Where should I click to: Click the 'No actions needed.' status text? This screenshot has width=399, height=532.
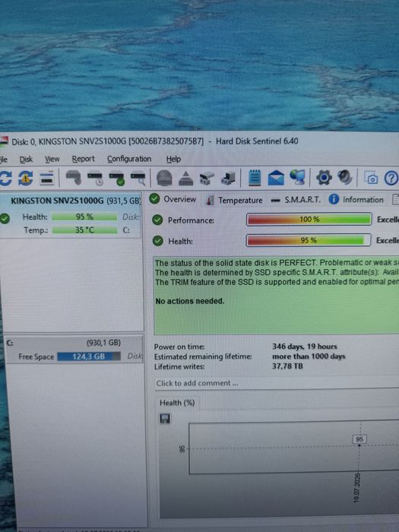pyautogui.click(x=190, y=301)
